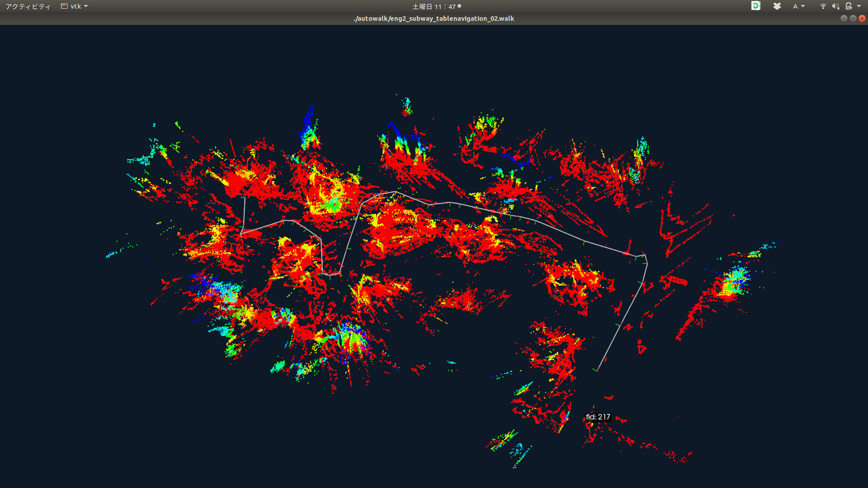Open the vtk application menu

pos(75,6)
